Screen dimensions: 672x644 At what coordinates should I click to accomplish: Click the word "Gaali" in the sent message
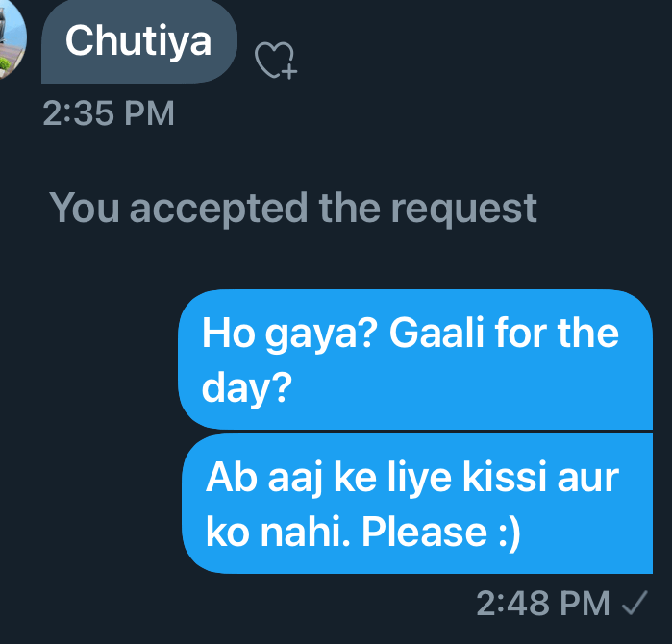pyautogui.click(x=421, y=335)
